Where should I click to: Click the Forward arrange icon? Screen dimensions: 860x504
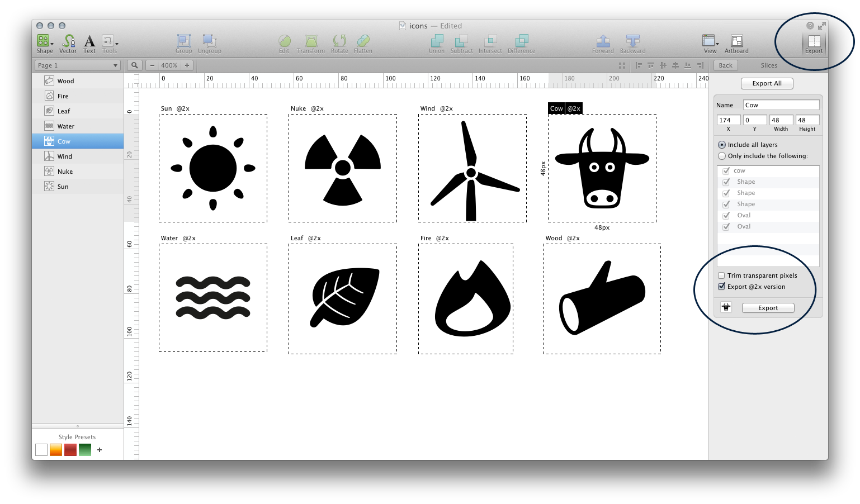[603, 41]
